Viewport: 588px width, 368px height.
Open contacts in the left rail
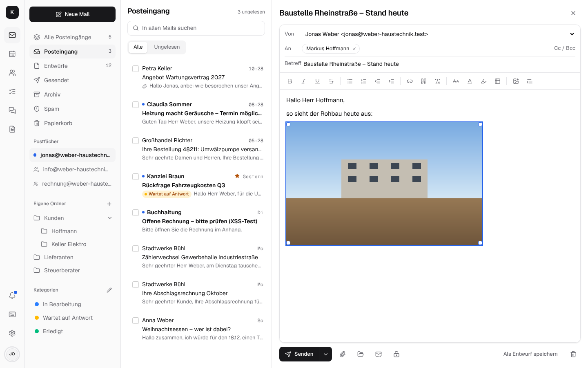pyautogui.click(x=12, y=73)
